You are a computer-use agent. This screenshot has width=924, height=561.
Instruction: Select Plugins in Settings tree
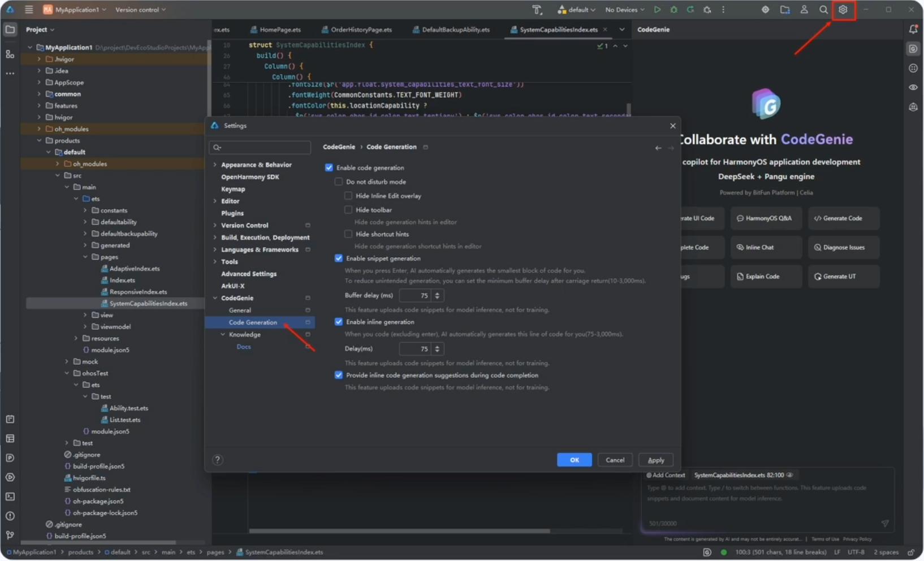pyautogui.click(x=232, y=213)
